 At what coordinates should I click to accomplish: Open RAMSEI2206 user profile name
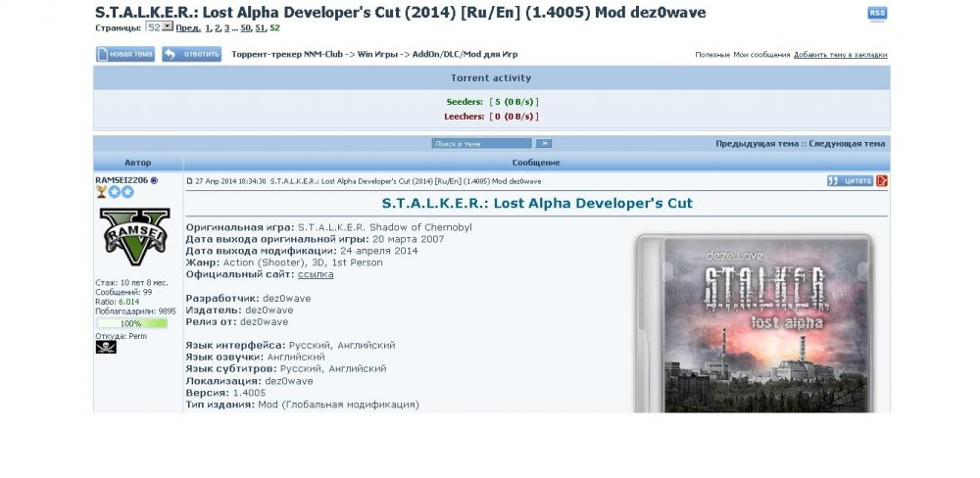coord(122,180)
